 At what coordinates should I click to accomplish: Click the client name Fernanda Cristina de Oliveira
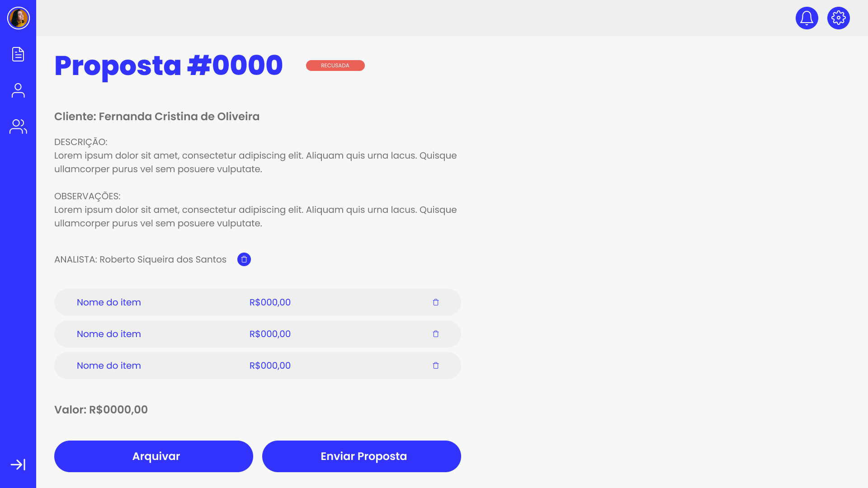click(157, 116)
